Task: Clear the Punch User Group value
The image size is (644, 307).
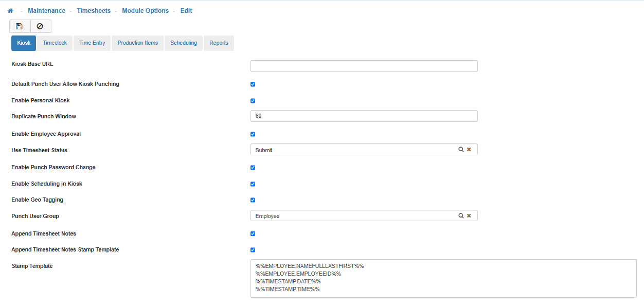Action: pyautogui.click(x=469, y=216)
